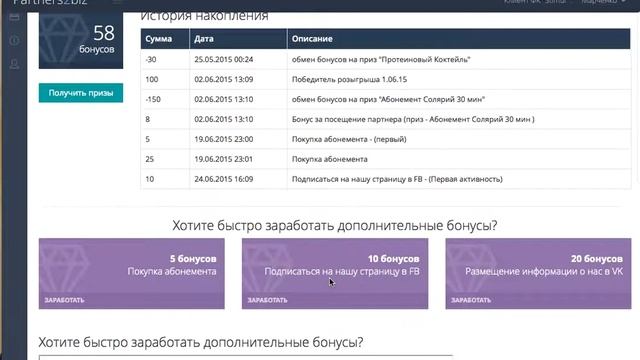640x360 pixels.
Task: Click the История накопления heading
Action: 204,16
